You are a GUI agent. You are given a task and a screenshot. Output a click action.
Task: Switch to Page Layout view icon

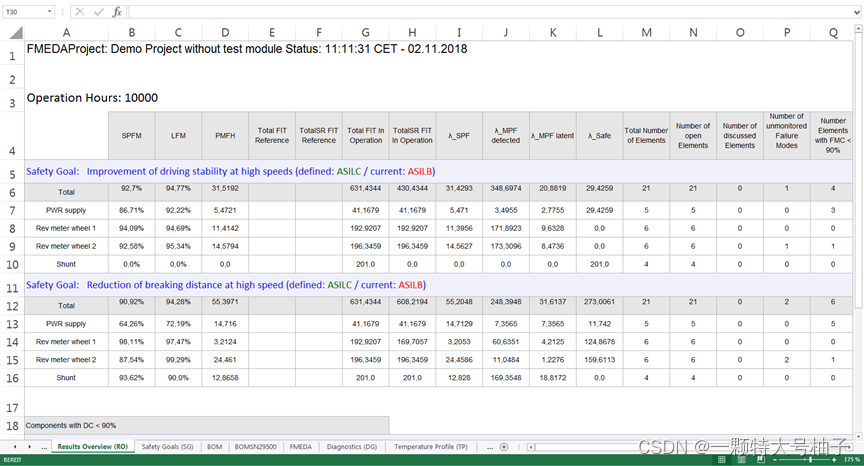[x=741, y=459]
